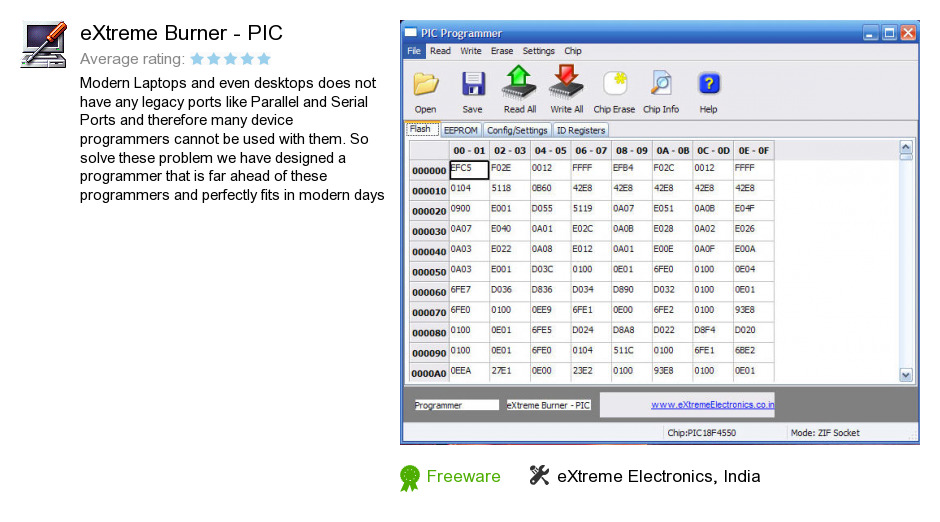Click the scrollbar up arrow
This screenshot has width=940, height=522.
click(906, 147)
